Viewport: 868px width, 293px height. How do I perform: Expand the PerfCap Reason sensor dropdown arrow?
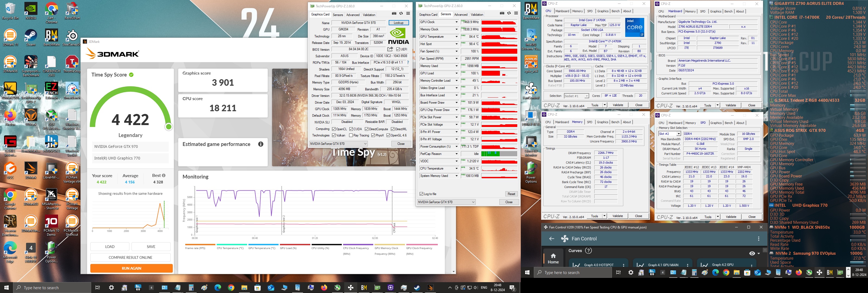456,154
